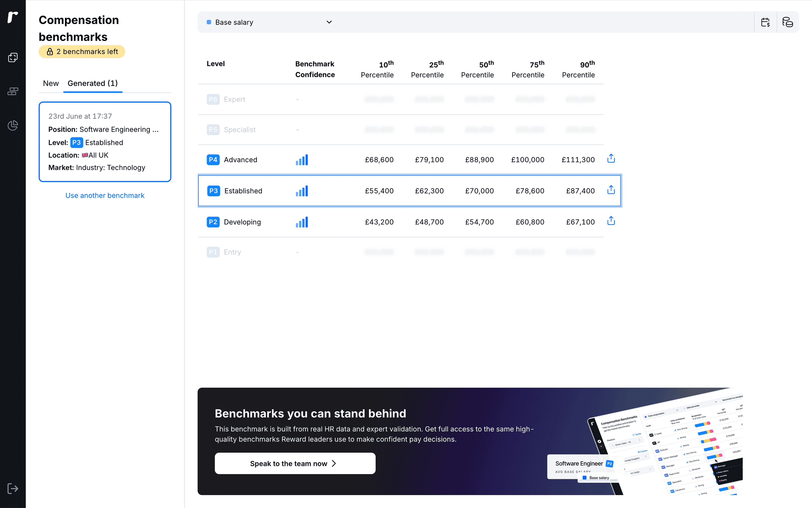This screenshot has height=508, width=812.
Task: Click the £67,100 value
Action: pyautogui.click(x=580, y=222)
